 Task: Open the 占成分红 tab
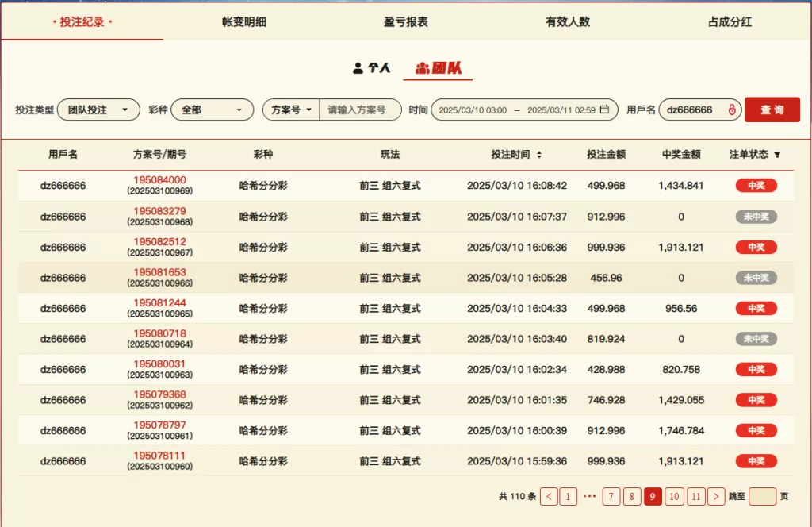coord(730,21)
